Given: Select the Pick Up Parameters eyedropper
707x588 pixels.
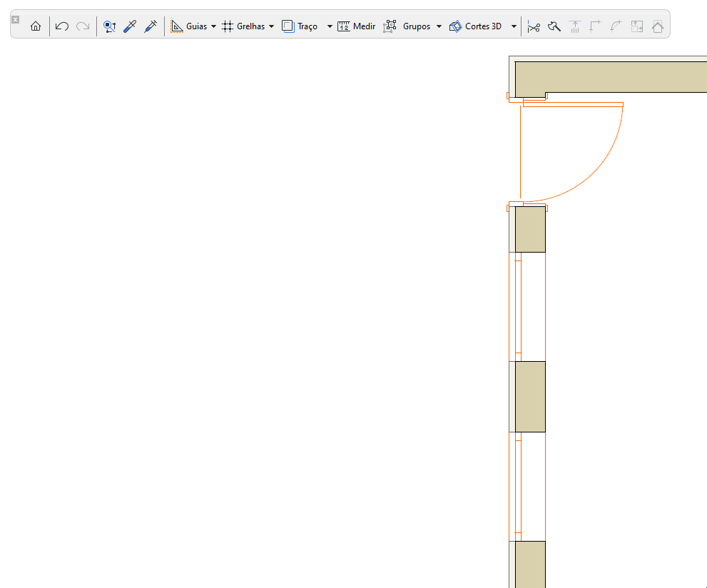Looking at the screenshot, I should (x=130, y=26).
